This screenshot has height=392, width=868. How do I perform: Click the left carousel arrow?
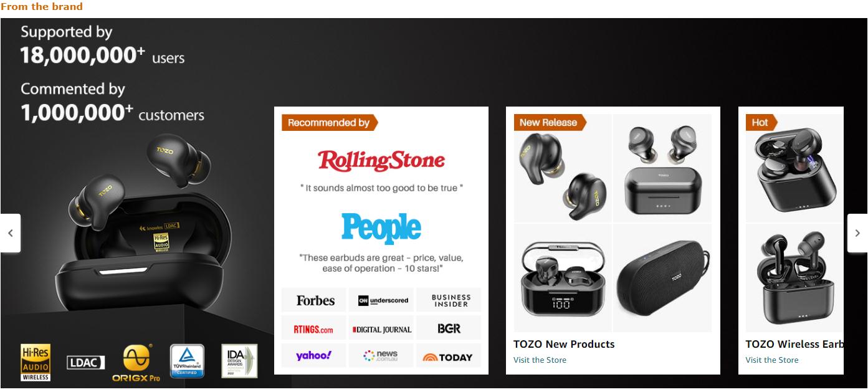pos(10,233)
